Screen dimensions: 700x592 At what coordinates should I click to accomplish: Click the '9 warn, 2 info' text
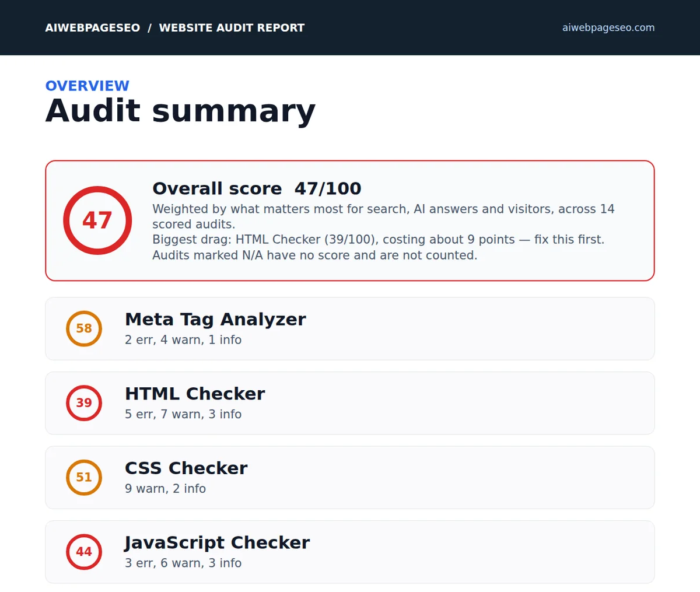point(165,489)
